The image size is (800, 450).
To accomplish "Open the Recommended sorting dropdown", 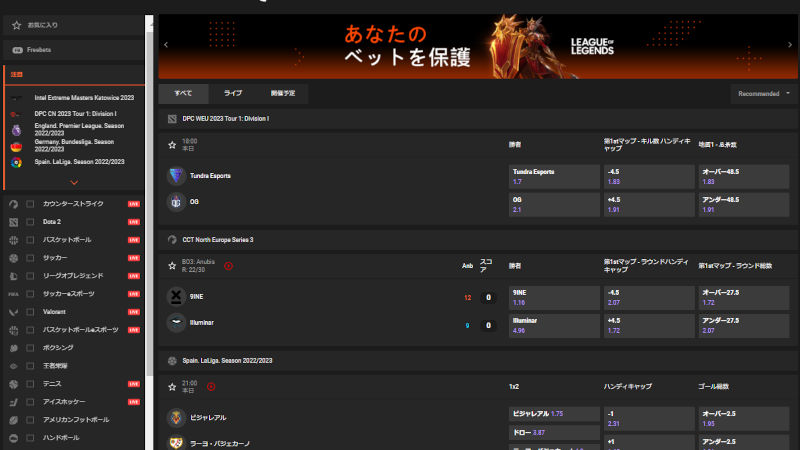I will tap(763, 93).
